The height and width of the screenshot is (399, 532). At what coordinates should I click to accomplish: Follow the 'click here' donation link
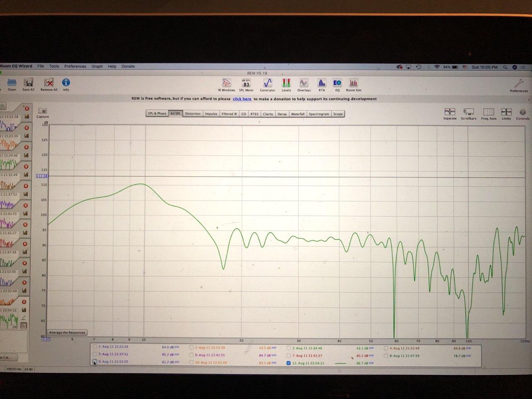coord(242,99)
